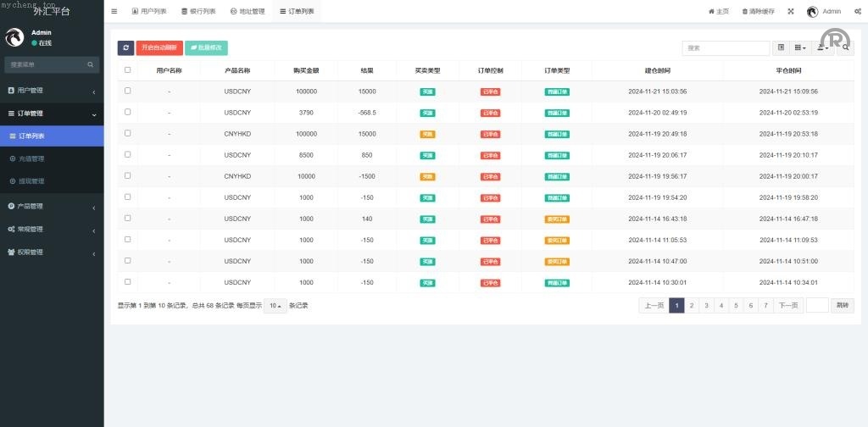Select checkbox for the 3790 USDCNY order row
The image size is (868, 427).
point(127,112)
